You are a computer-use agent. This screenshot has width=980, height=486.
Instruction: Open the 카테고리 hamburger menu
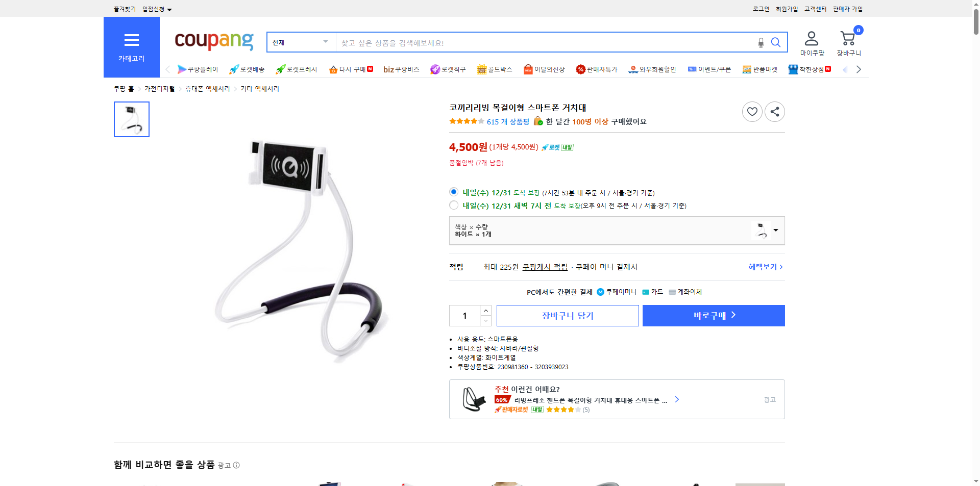(131, 40)
